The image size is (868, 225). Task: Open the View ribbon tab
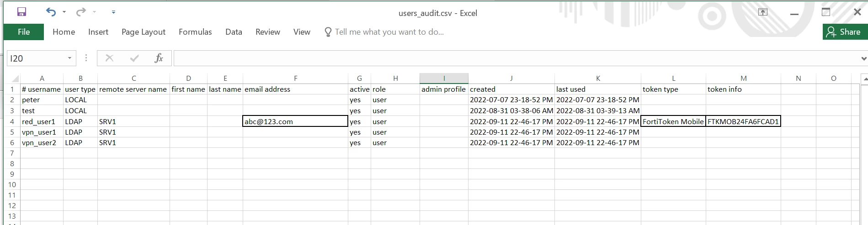(302, 32)
